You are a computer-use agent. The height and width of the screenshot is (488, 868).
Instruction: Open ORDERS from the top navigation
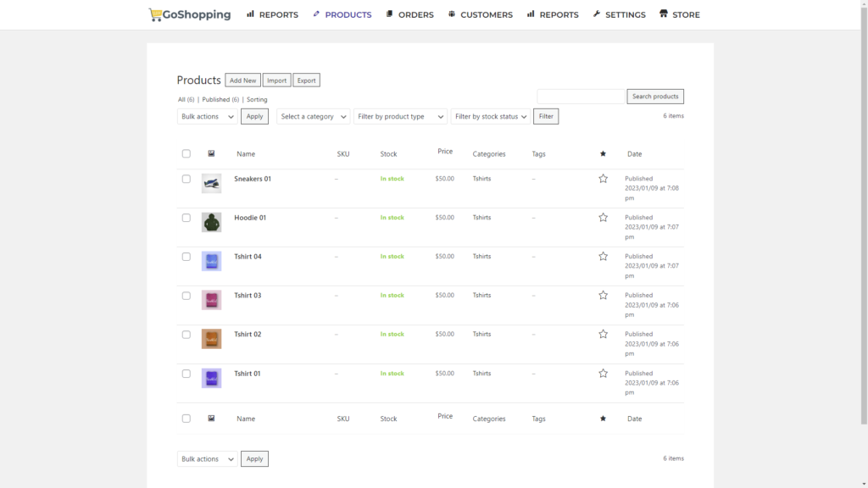tap(409, 14)
